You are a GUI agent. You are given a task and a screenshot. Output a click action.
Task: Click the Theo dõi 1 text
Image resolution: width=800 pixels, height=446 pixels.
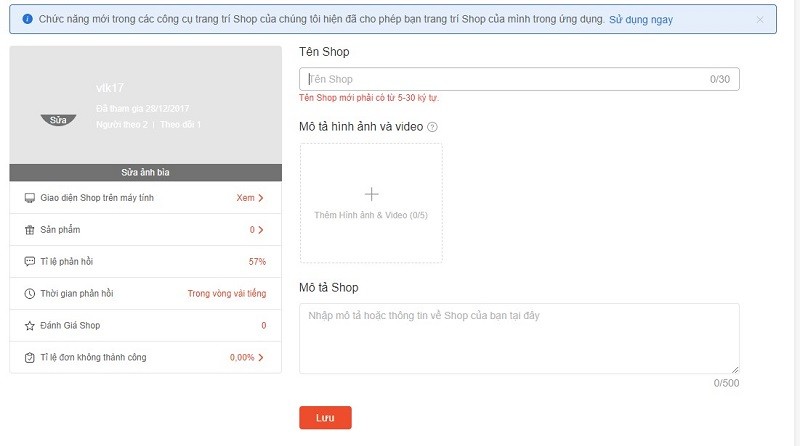181,125
